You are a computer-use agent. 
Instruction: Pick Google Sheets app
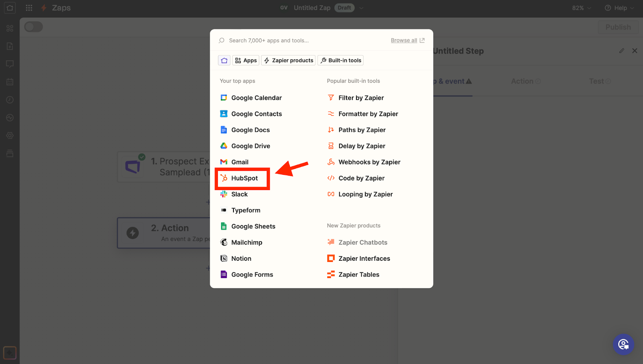click(x=248, y=226)
